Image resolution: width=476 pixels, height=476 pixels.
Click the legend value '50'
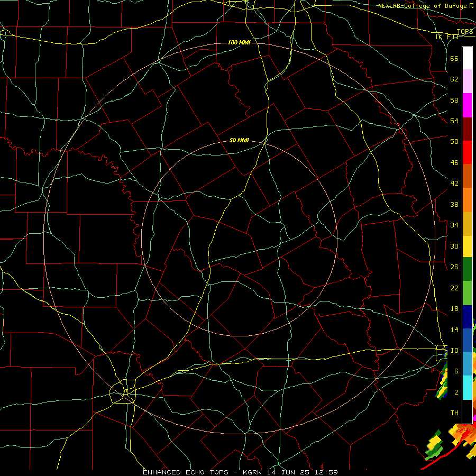pos(454,141)
